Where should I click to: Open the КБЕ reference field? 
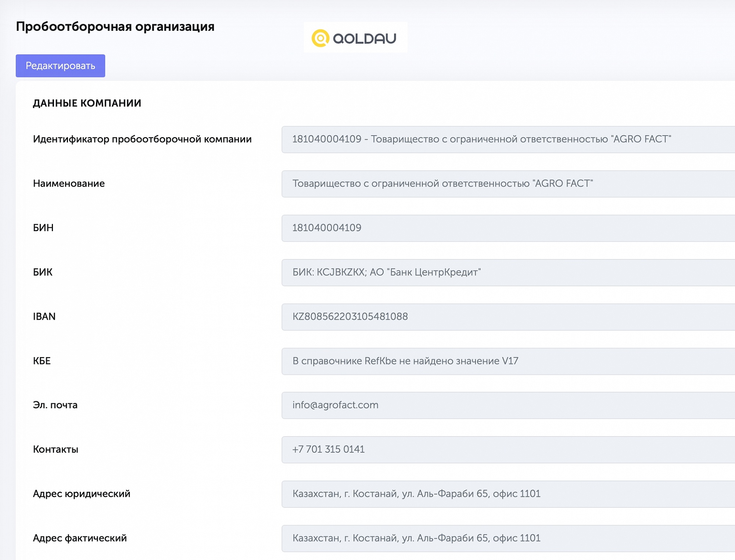coord(507,361)
